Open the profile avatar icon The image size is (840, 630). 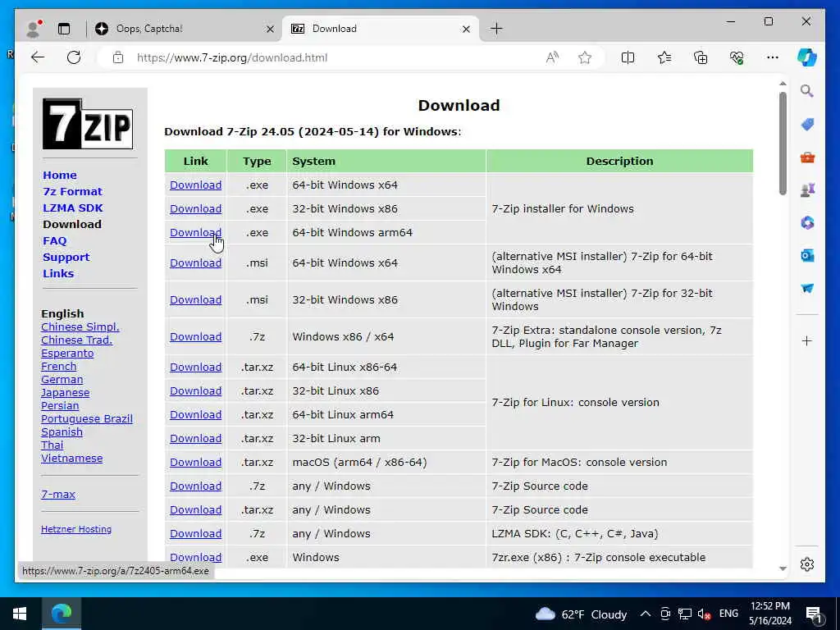pos(33,29)
